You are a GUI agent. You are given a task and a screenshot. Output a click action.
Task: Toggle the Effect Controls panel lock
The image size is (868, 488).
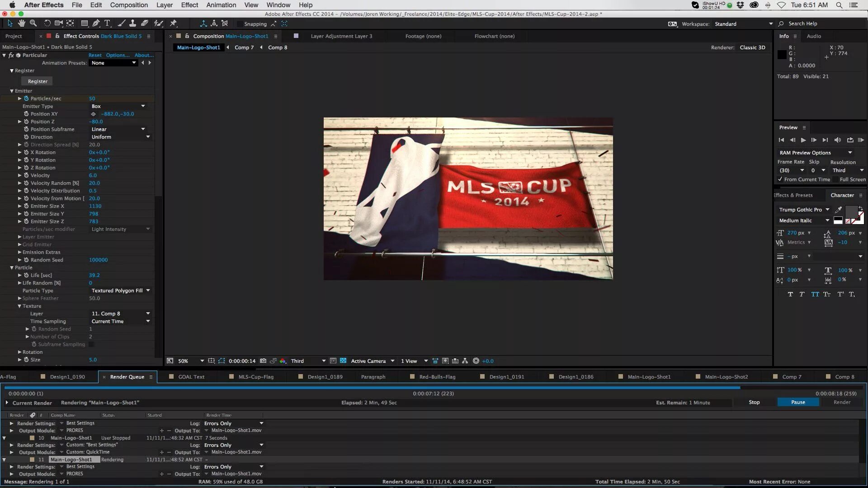click(57, 36)
